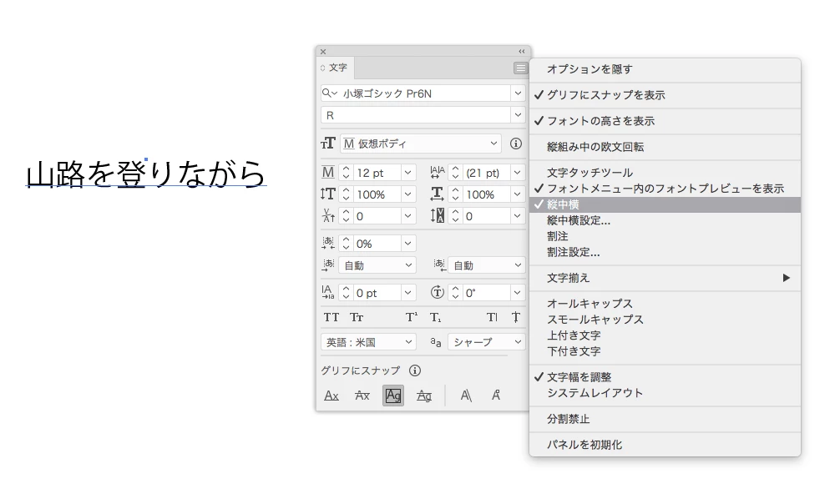Click the vertical scale icon
Image resolution: width=840 pixels, height=504 pixels.
(x=328, y=194)
